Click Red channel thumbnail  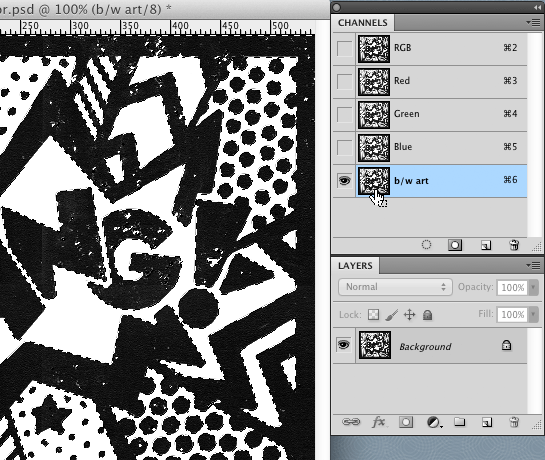pyautogui.click(x=374, y=82)
